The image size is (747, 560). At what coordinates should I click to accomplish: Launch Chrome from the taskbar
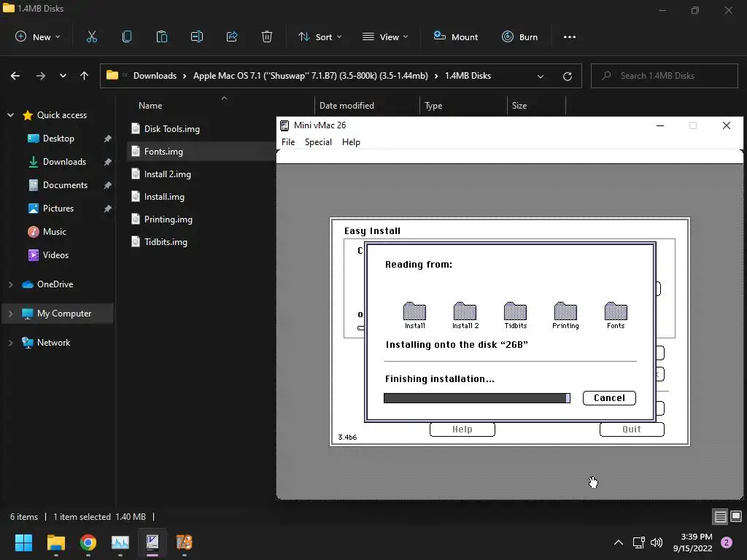click(88, 542)
